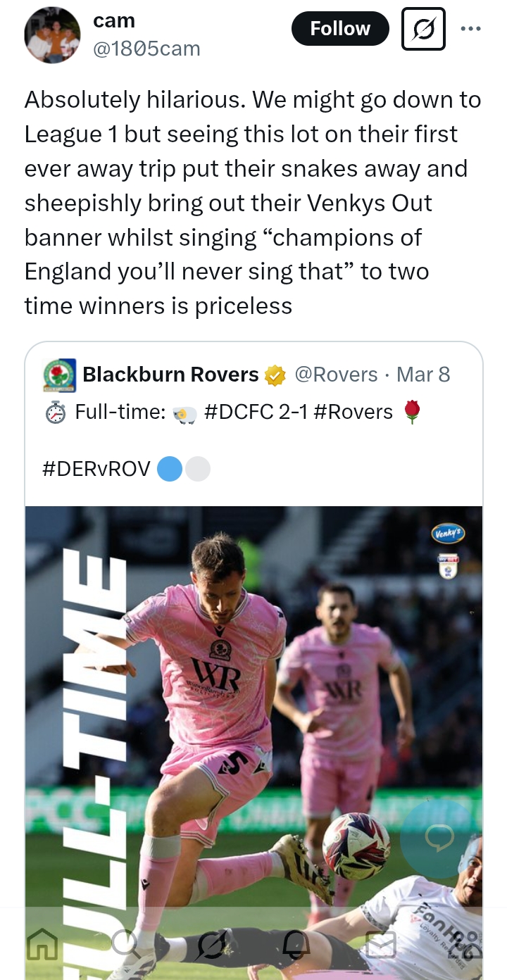Tap the @Rovers handle in quoted post
Viewport: 507px width, 980px height.
tap(335, 375)
